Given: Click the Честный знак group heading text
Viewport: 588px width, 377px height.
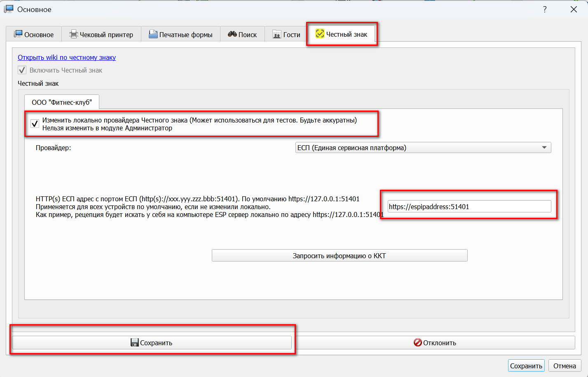Looking at the screenshot, I should tap(38, 83).
